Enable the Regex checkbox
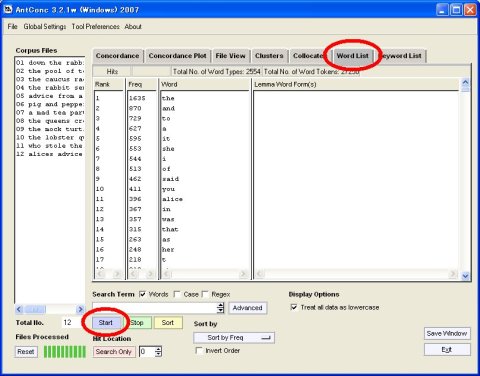This screenshot has width=480, height=376. pyautogui.click(x=205, y=294)
